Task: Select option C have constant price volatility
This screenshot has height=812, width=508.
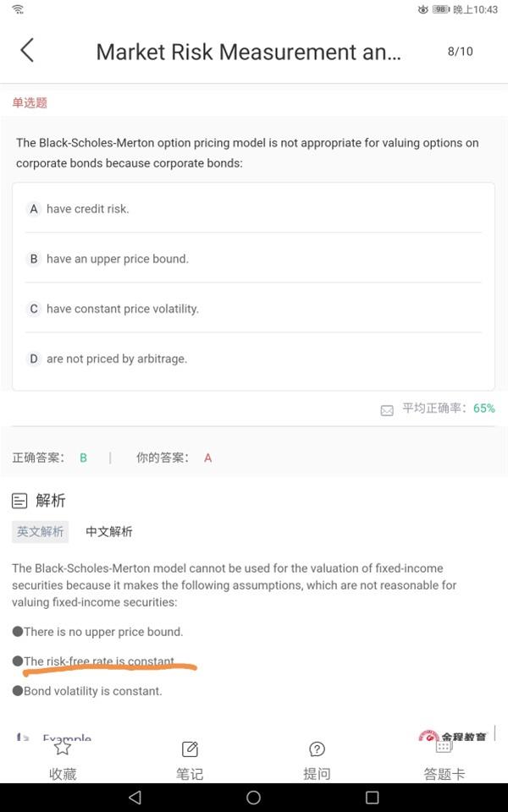Action: pyautogui.click(x=253, y=309)
